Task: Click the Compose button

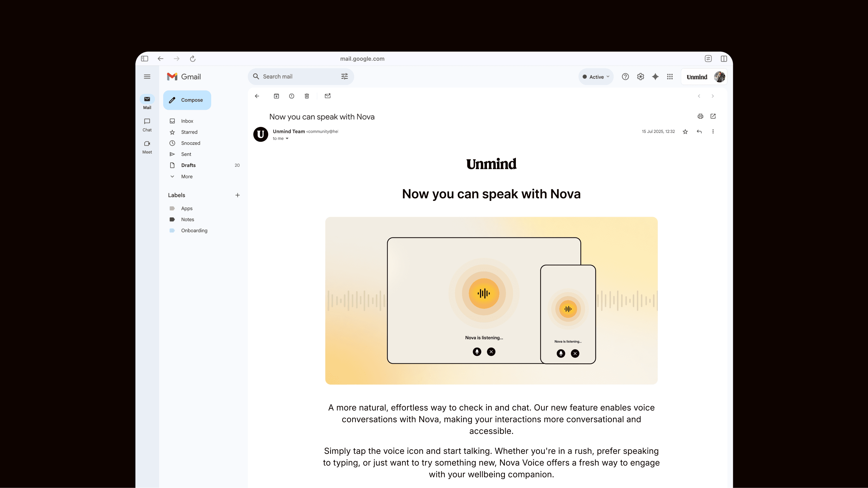Action: click(187, 100)
